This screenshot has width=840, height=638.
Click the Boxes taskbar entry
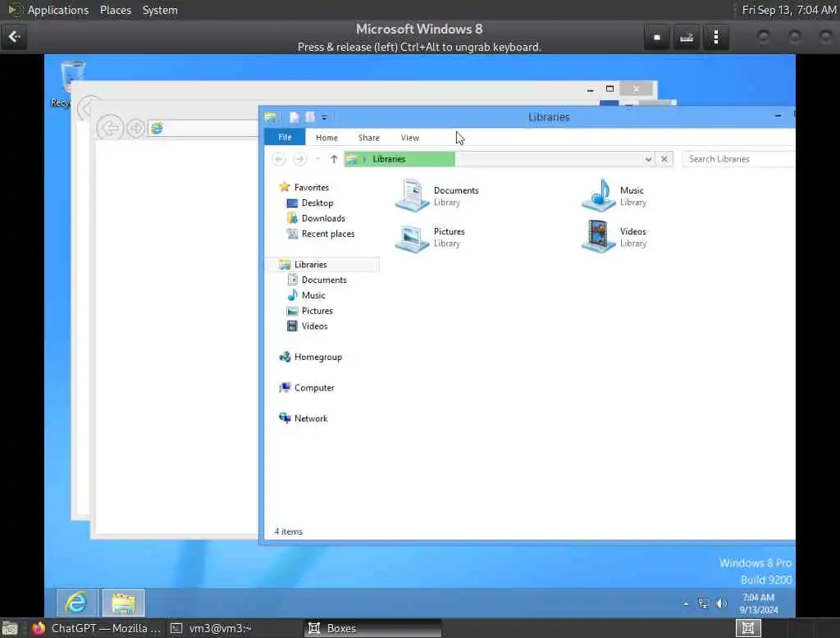click(373, 628)
